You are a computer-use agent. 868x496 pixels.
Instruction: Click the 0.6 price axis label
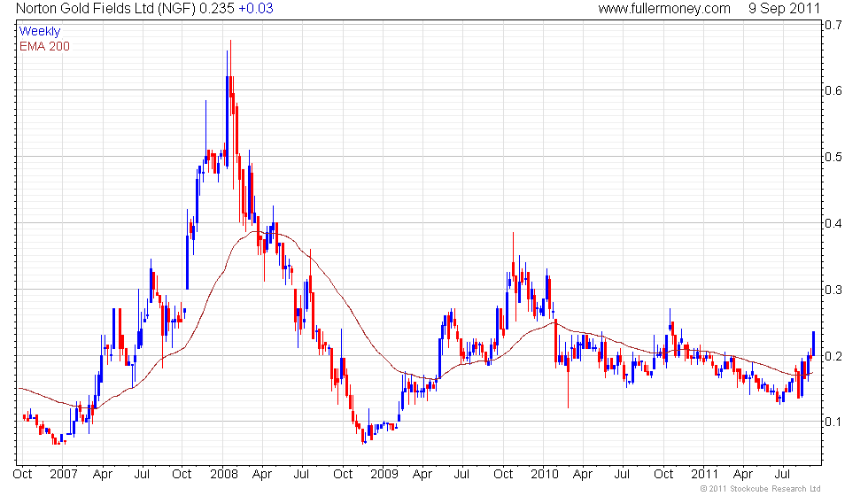[x=833, y=90]
